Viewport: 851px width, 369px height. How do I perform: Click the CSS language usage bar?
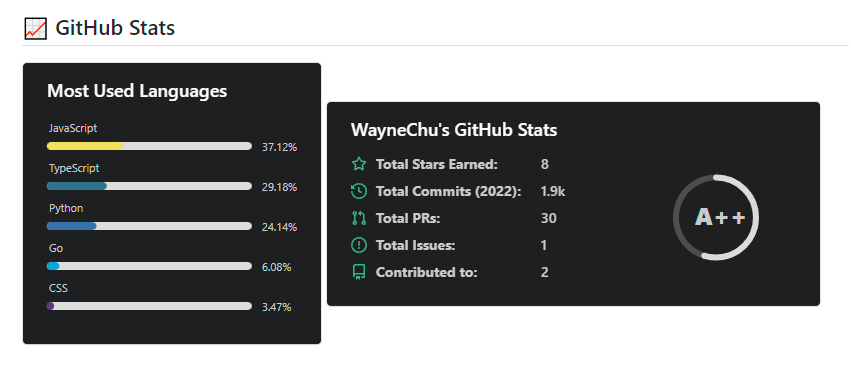click(149, 307)
